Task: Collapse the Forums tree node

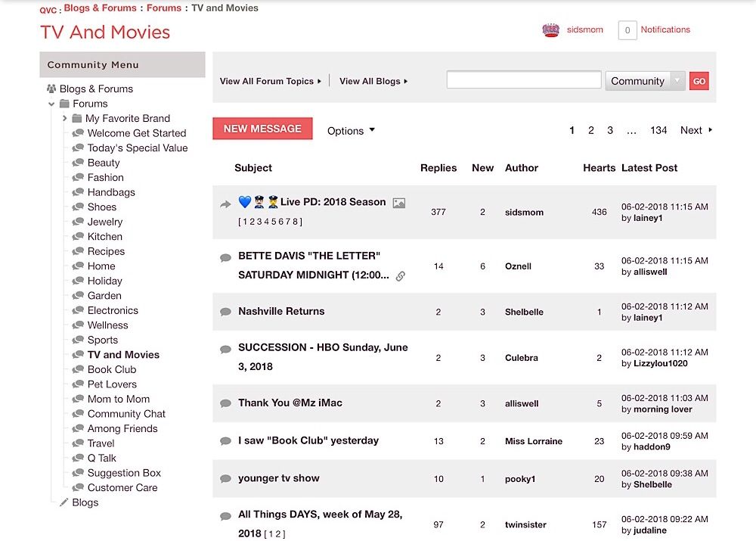Action: (51, 104)
